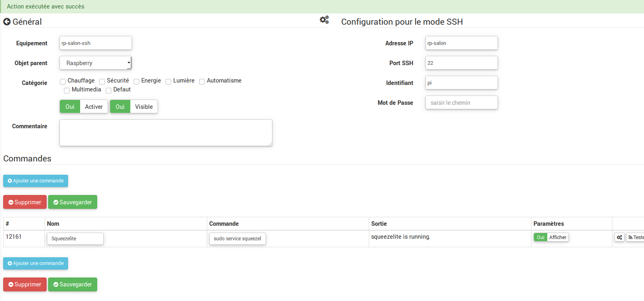Tick the Multimedia category checkbox
This screenshot has height=301, width=644.
pyautogui.click(x=67, y=91)
